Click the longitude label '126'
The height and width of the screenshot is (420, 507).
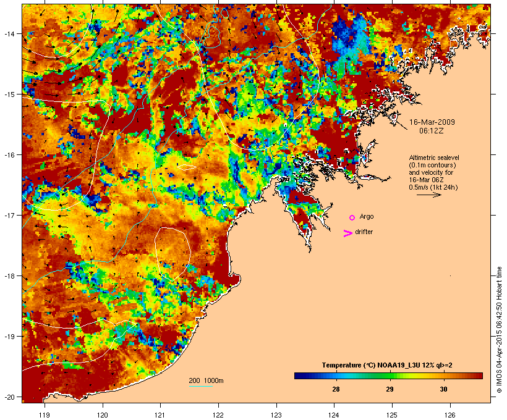tap(450, 415)
